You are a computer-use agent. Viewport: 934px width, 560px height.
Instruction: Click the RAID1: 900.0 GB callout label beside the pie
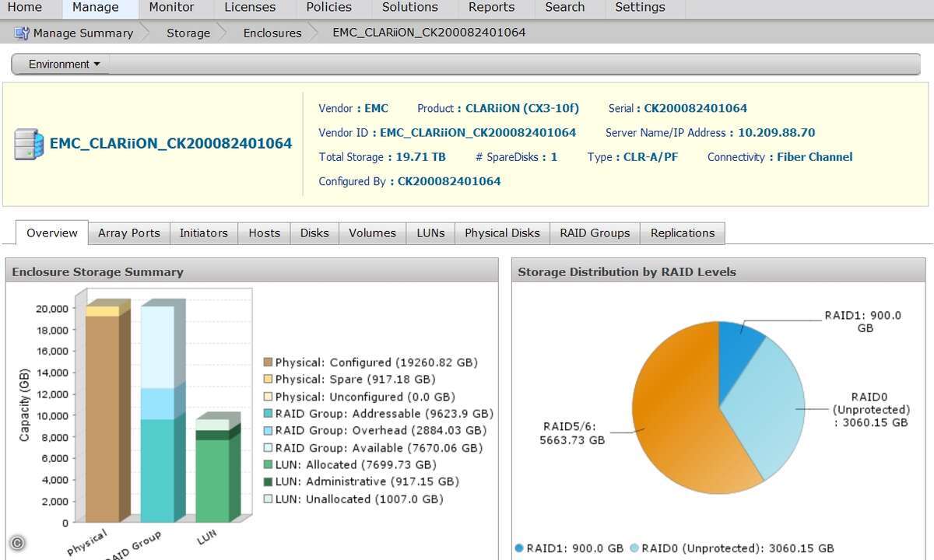tap(863, 322)
